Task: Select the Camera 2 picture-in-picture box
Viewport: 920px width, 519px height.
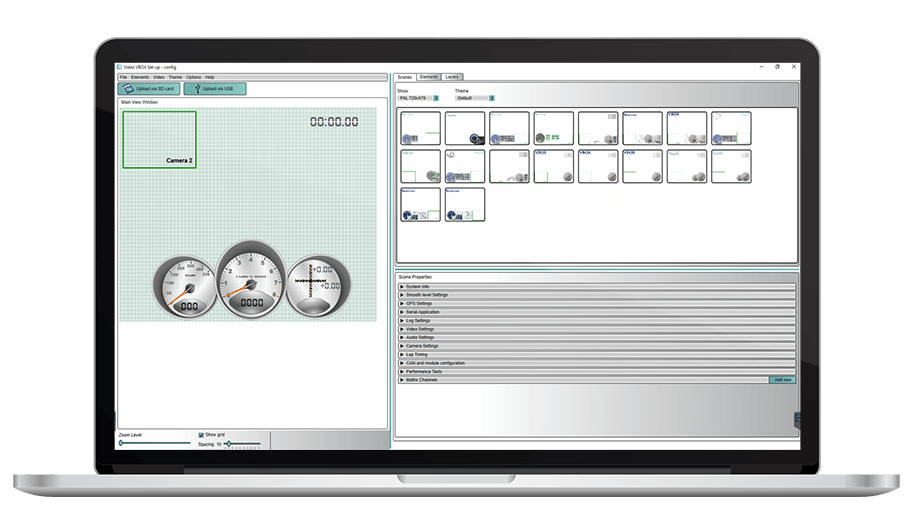Action: (x=159, y=140)
